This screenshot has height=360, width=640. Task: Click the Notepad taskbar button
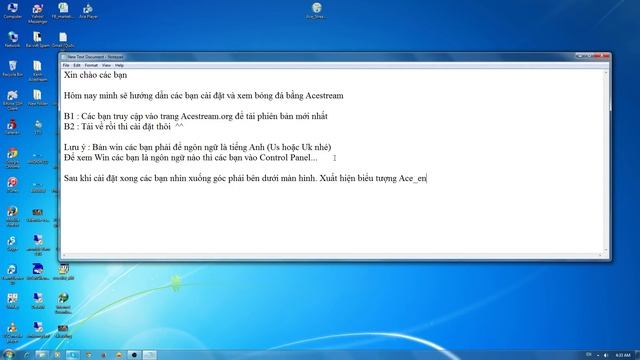(x=149, y=355)
